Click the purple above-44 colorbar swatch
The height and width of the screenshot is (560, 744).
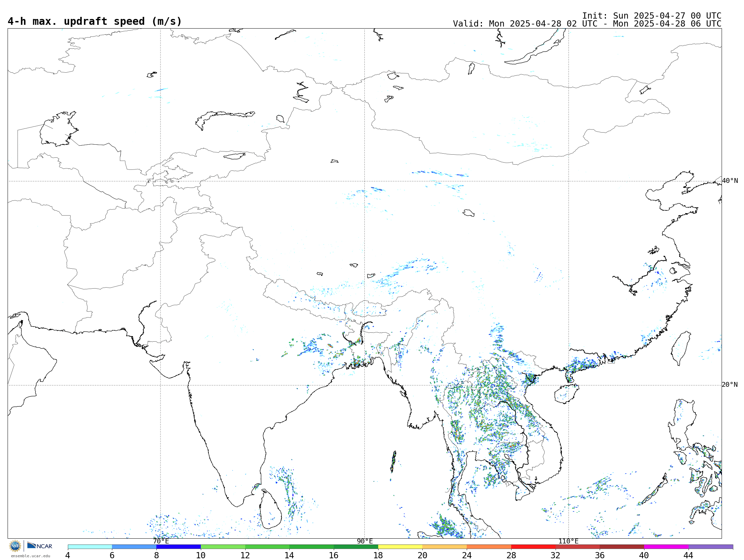[711, 547]
